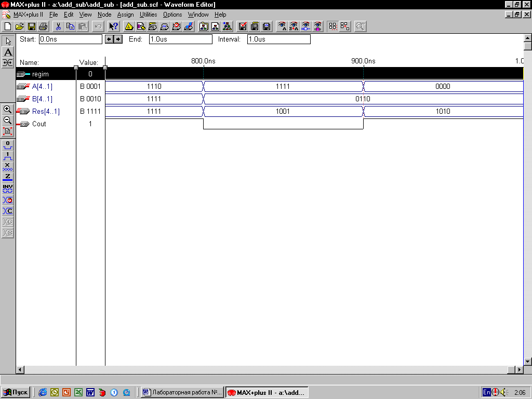Click the En language indicator in tray
This screenshot has width=532, height=399.
tap(486, 392)
